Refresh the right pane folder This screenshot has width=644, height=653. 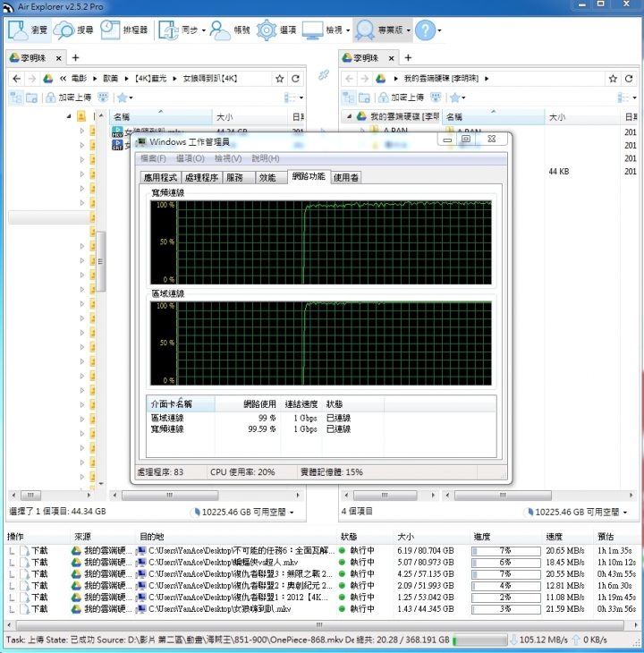click(629, 79)
